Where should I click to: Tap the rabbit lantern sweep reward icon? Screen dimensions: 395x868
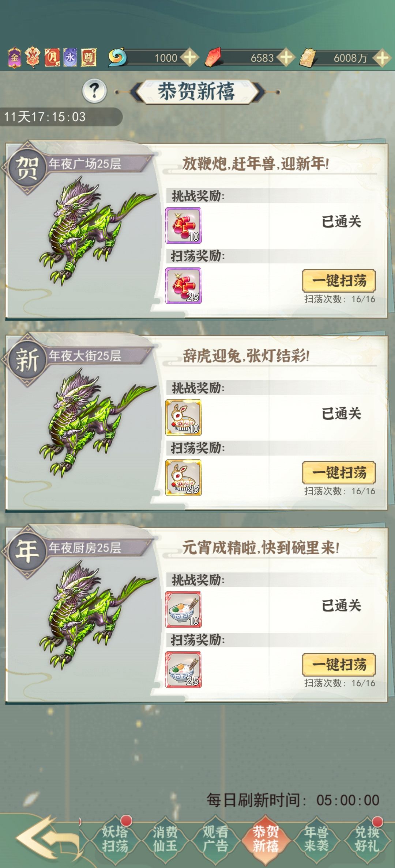tap(183, 477)
